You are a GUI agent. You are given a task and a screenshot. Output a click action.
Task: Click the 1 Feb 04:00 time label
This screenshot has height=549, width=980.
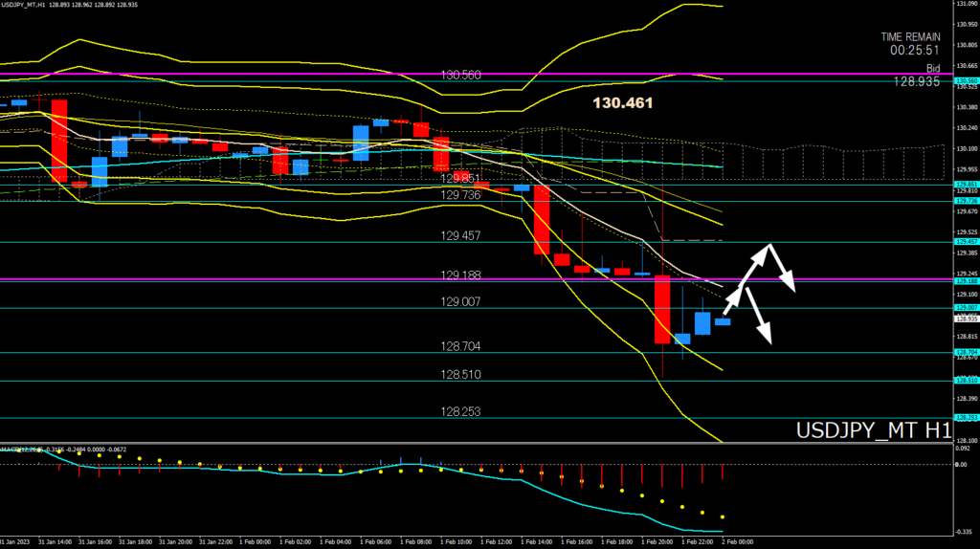335,542
